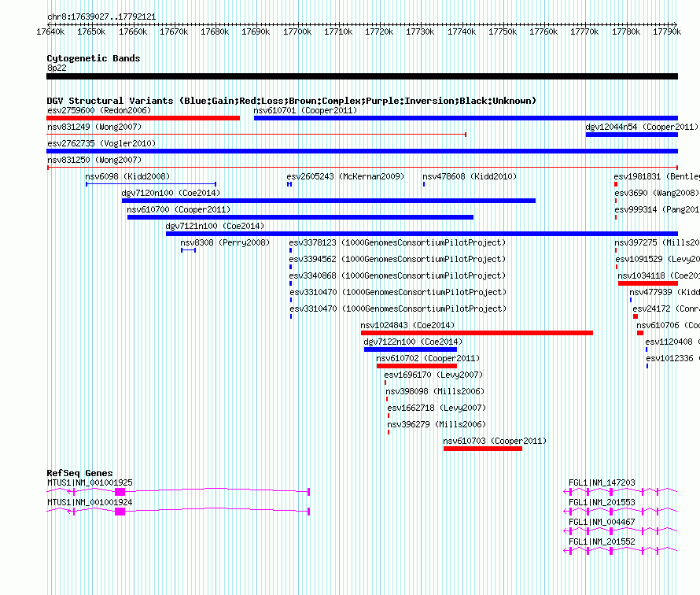Screen dimensions: 700x595
Task: Open esv1696170 (Levy2007) label
Action: 433,375
